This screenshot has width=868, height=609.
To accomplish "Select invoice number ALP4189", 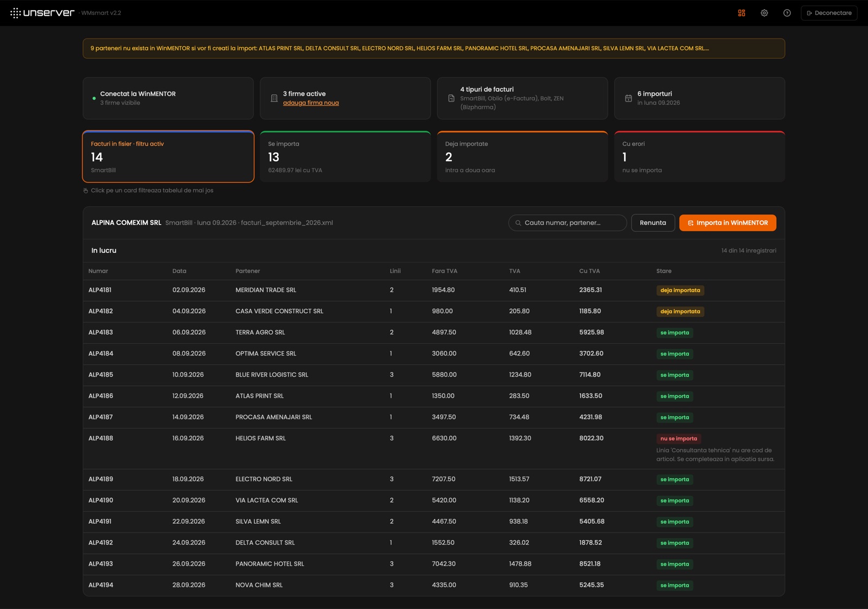I will [x=101, y=479].
